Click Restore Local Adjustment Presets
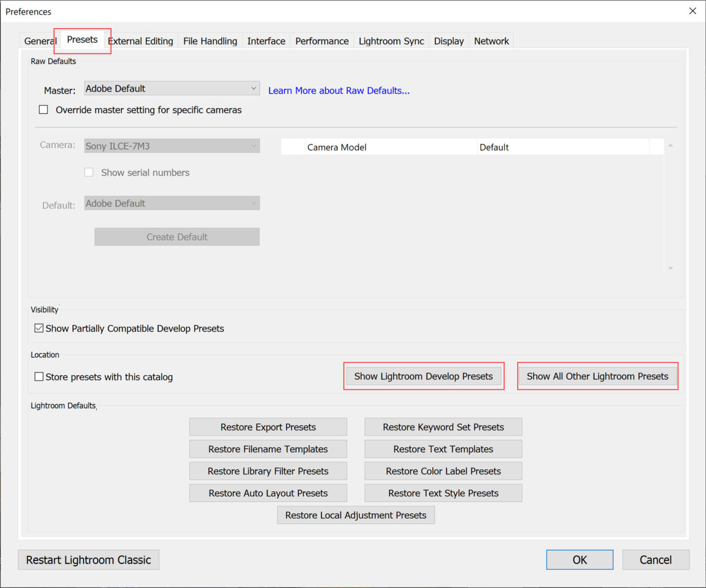706x588 pixels. (355, 514)
